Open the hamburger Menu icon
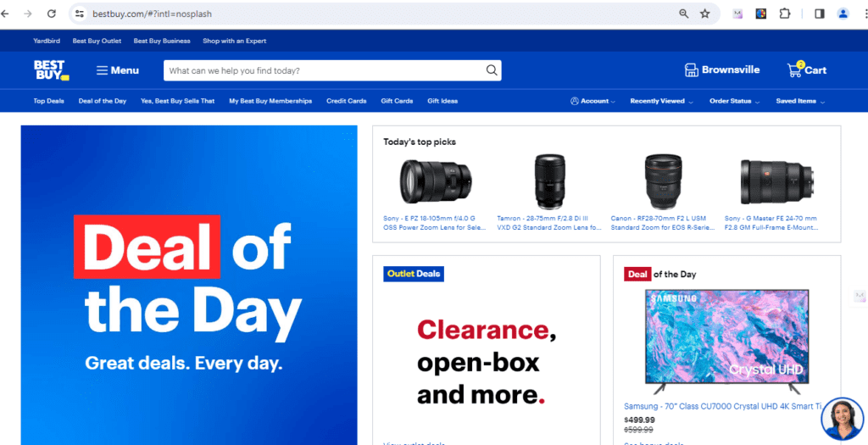 (102, 70)
